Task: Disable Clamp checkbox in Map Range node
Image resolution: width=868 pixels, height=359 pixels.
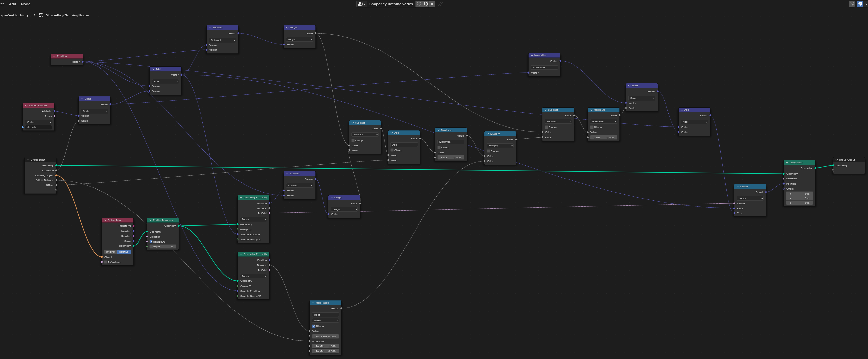Action: coord(314,326)
